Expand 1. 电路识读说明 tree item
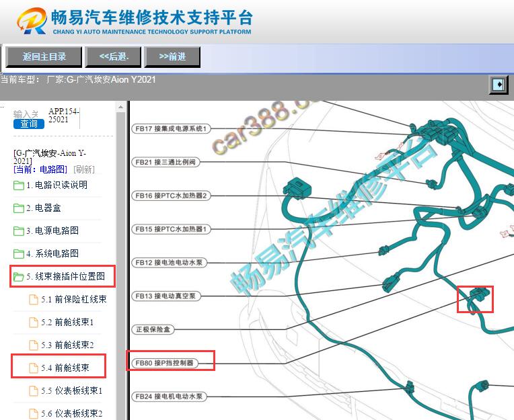Viewport: 514px width, 420px height. pos(57,185)
